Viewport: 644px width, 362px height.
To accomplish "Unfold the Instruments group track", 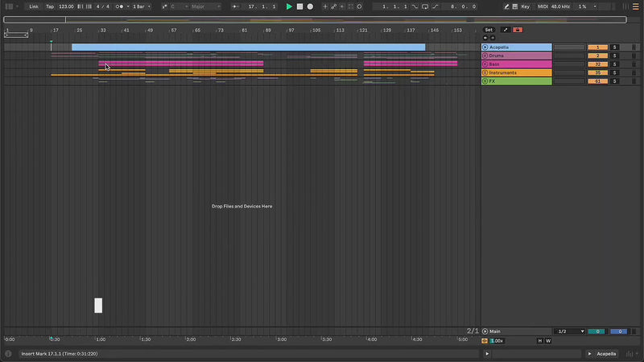I will click(x=485, y=73).
